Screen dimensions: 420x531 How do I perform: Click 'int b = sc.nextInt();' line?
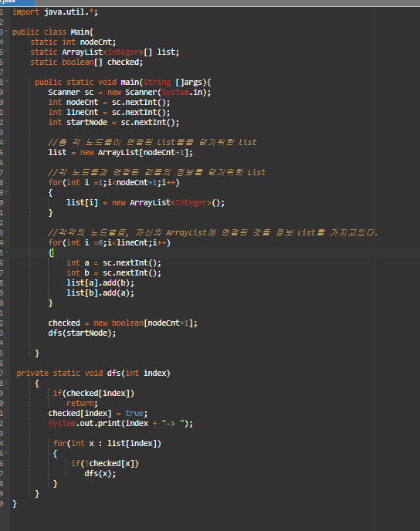click(x=113, y=273)
